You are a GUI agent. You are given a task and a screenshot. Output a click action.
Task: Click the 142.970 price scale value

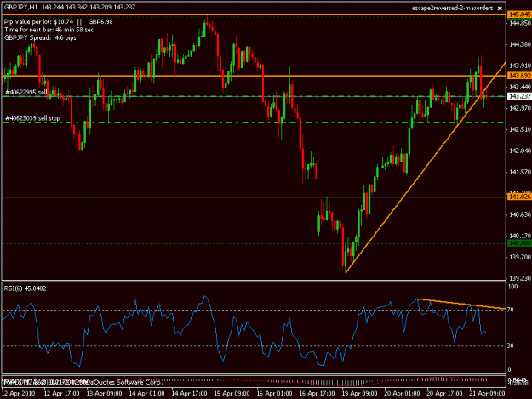click(520, 108)
